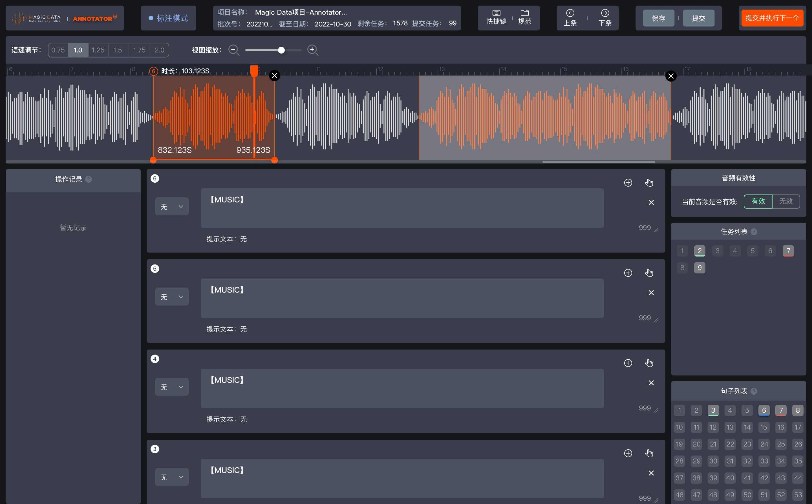Set playback speed to 1.5
812x504 pixels.
click(118, 50)
